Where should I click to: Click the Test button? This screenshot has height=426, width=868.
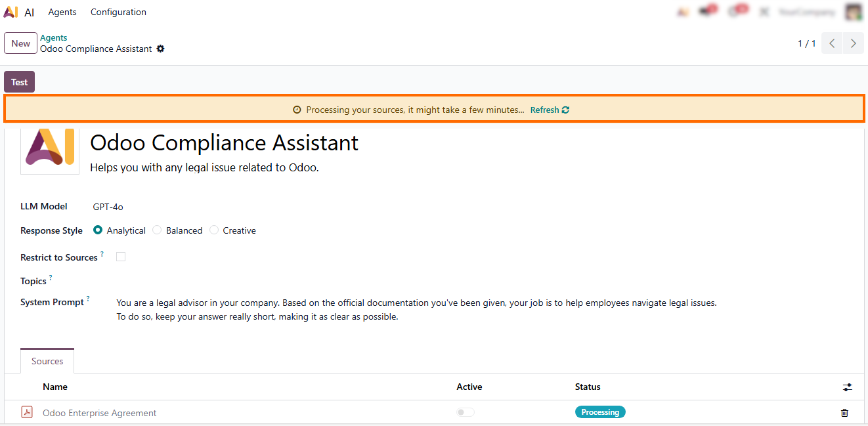tap(19, 82)
